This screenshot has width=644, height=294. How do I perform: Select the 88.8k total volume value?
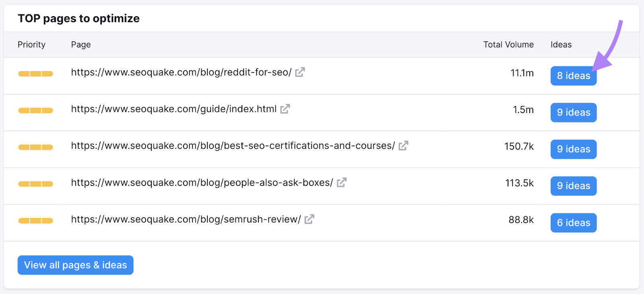click(521, 220)
